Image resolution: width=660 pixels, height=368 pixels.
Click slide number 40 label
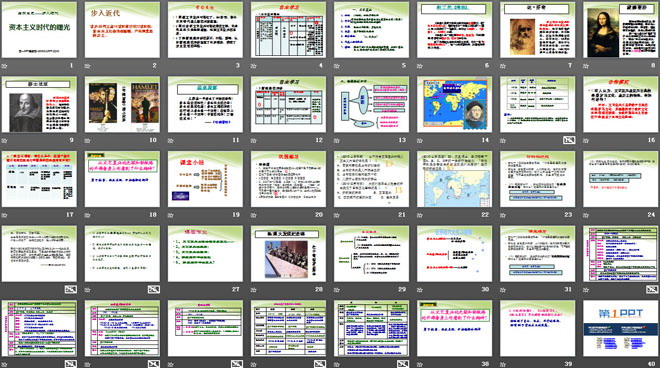coord(651,364)
